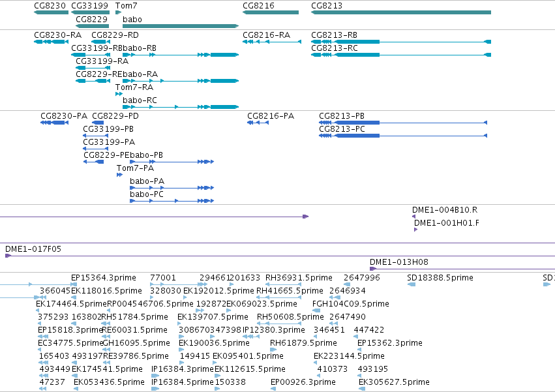Select EST RH36931.5prime
555x392 pixels.
299,278
